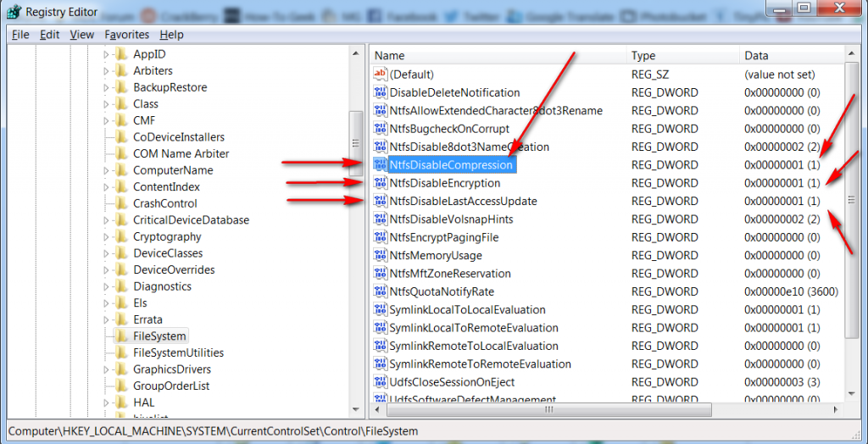Select the Errata key
This screenshot has height=444, width=868.
(x=147, y=319)
